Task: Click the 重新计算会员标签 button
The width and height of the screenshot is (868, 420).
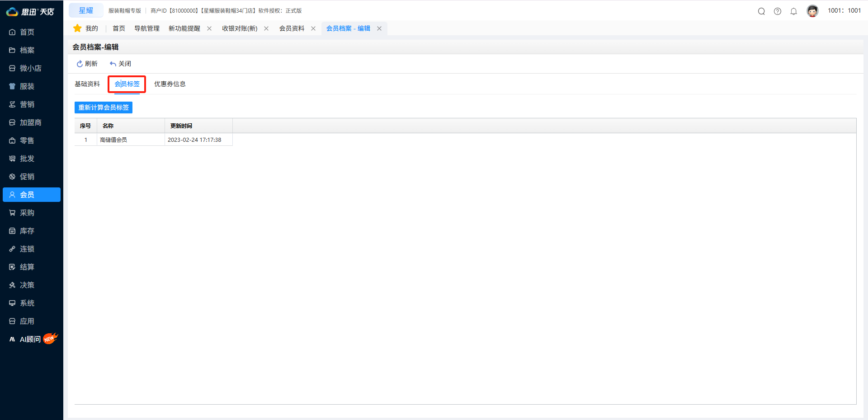Action: [x=104, y=107]
